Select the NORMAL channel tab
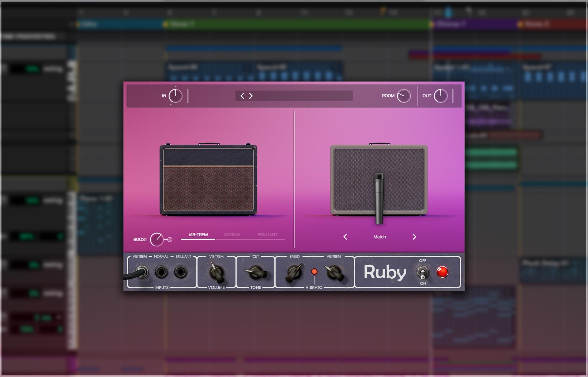Viewport: 588px width, 377px height. (233, 235)
